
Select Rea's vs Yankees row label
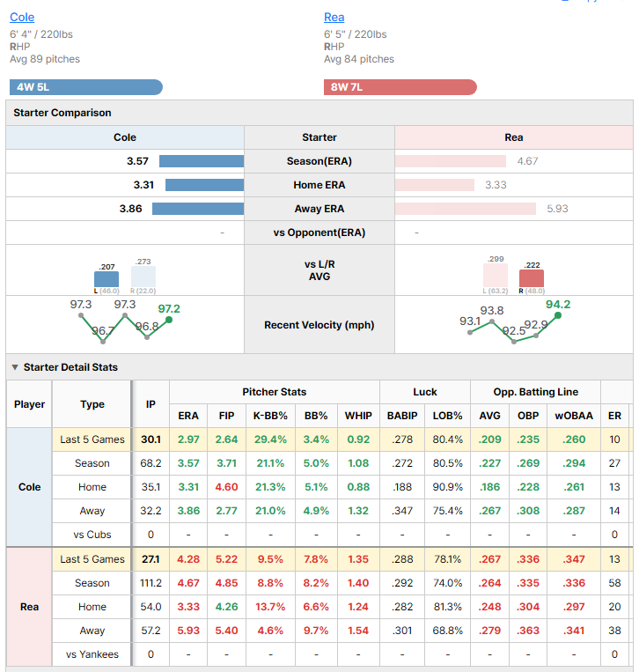coord(92,654)
